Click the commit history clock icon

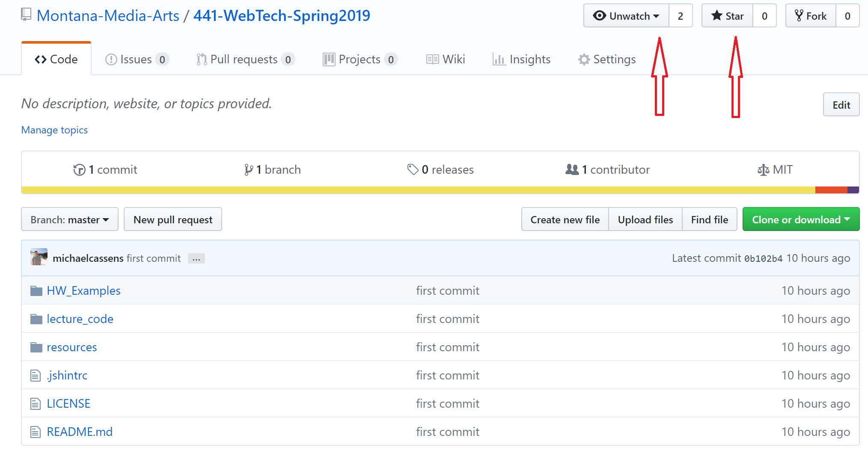pyautogui.click(x=79, y=170)
